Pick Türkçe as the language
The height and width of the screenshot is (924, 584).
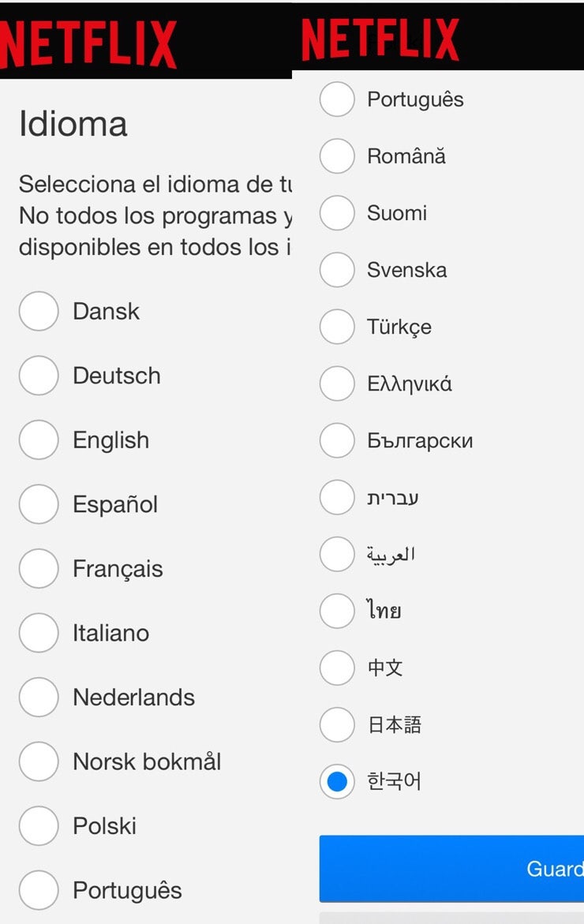[x=337, y=327]
